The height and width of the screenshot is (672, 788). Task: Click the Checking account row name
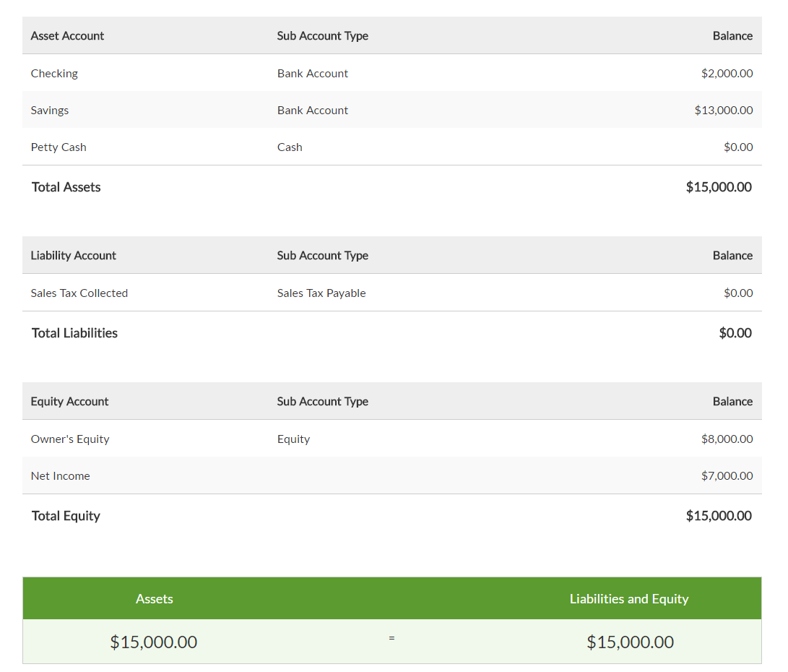[x=54, y=74]
